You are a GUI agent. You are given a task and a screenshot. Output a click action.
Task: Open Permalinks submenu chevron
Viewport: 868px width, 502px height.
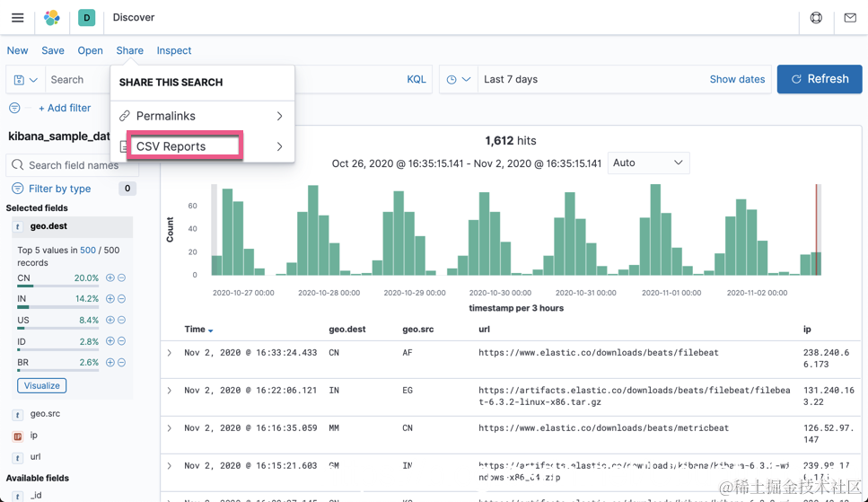coord(279,116)
